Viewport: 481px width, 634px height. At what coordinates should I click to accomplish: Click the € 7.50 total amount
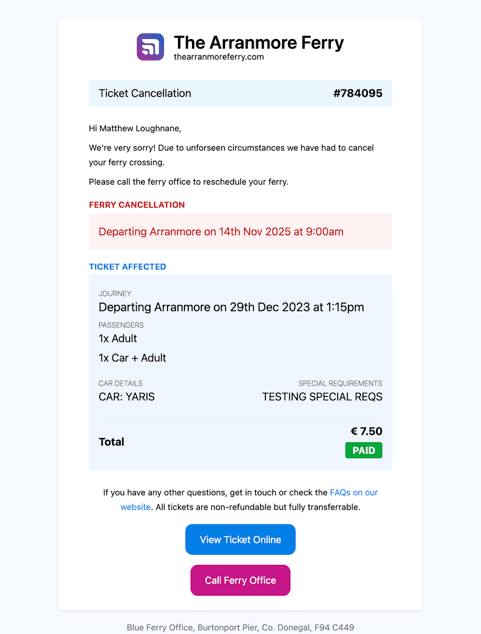click(366, 431)
